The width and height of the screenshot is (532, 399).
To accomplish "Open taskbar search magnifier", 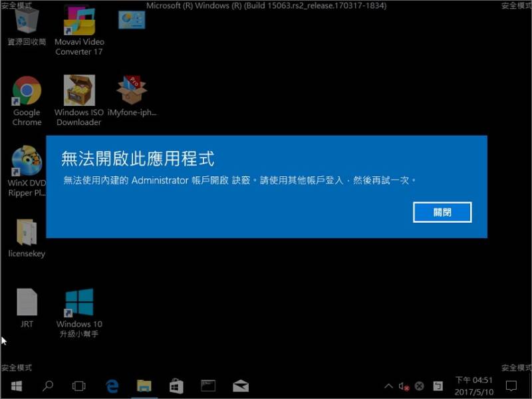I will click(47, 386).
